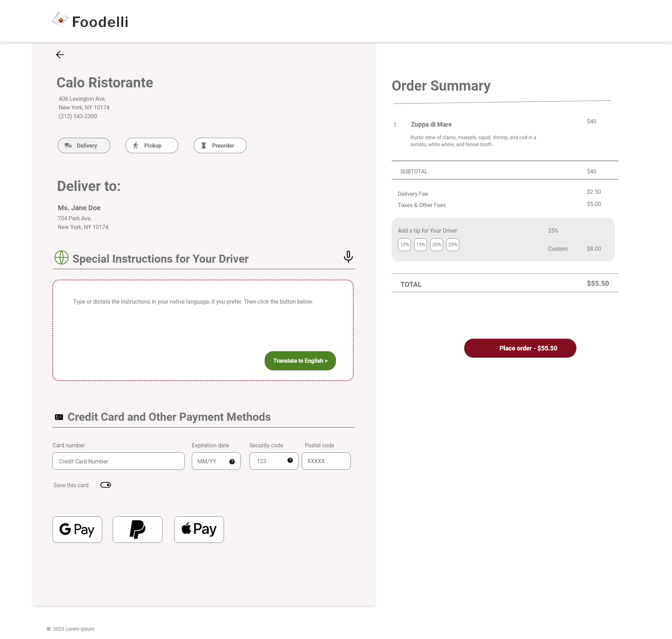672x639 pixels.
Task: Select the 15% tip option
Action: tap(421, 245)
